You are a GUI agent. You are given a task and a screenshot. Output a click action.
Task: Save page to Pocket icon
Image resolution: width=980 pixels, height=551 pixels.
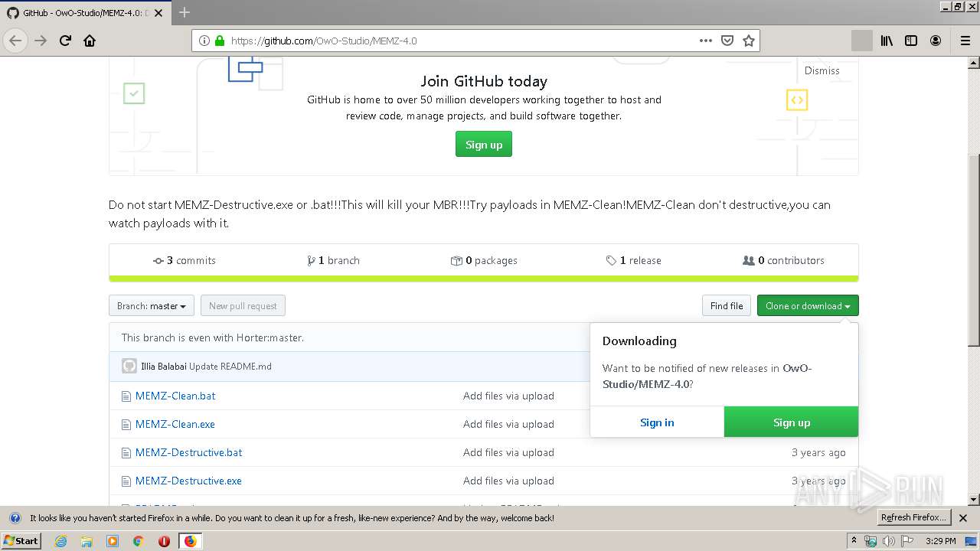point(727,41)
